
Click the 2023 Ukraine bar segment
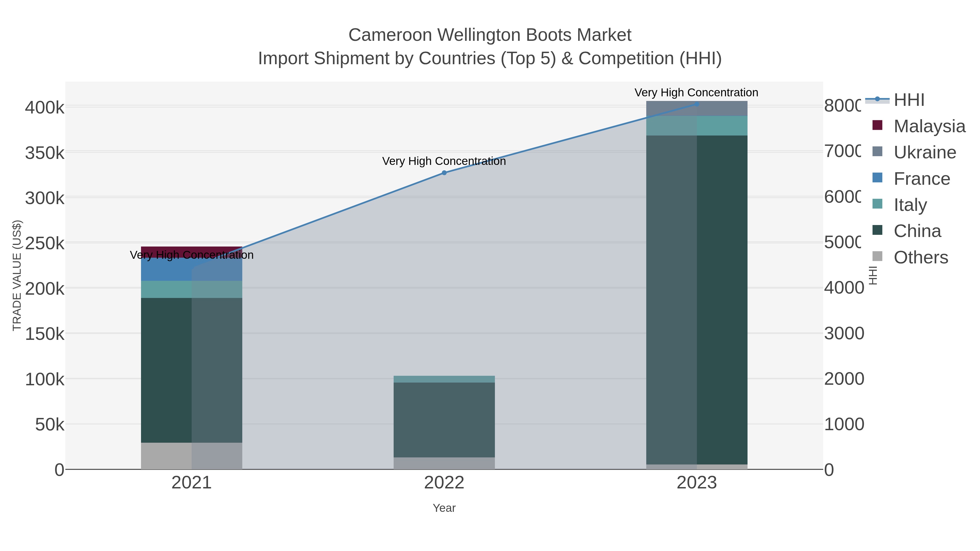(x=697, y=108)
